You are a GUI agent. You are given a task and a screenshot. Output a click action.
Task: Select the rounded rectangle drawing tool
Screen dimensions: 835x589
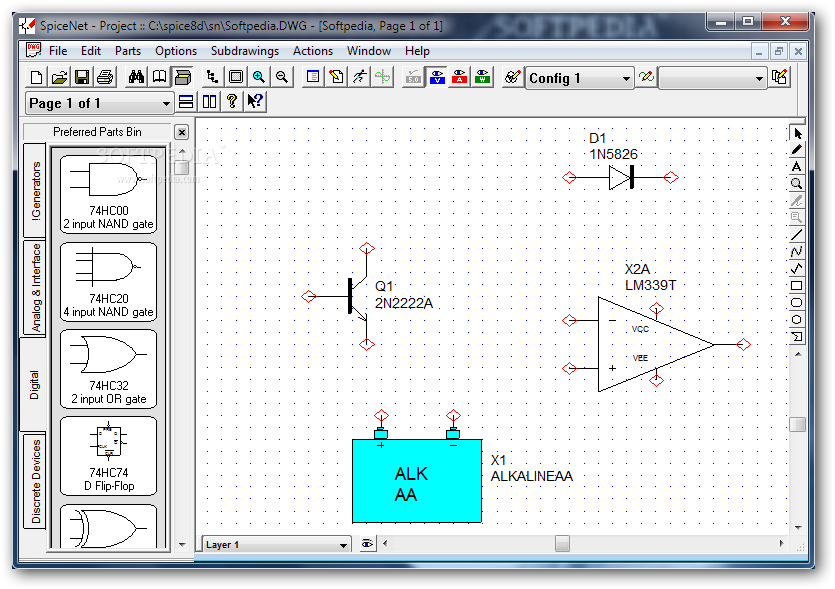(x=797, y=302)
